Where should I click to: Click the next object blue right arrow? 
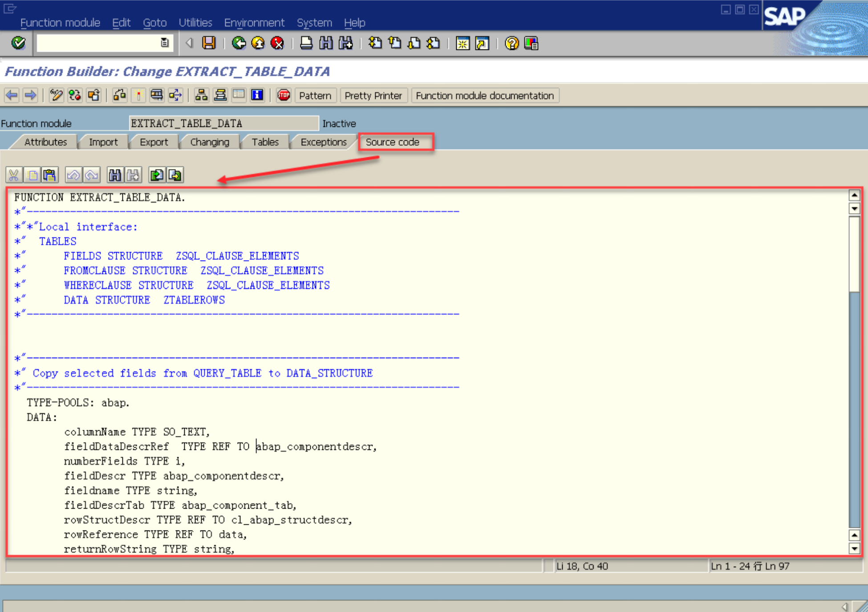[30, 95]
